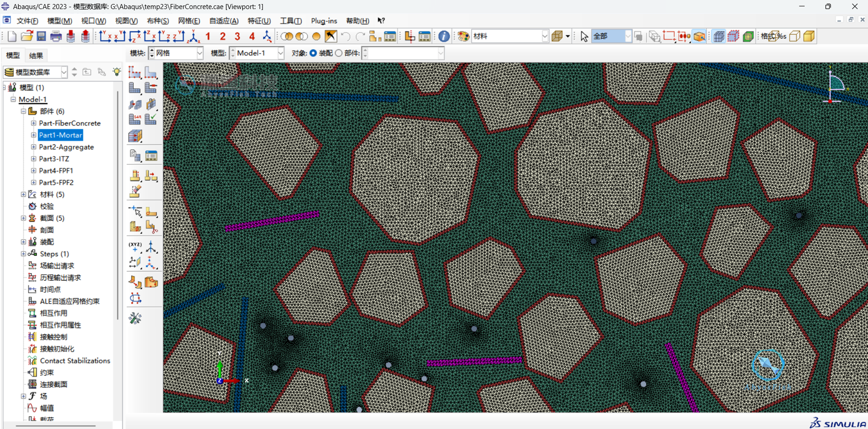Open the 工具(T) menu
The image size is (868, 429).
click(x=291, y=21)
